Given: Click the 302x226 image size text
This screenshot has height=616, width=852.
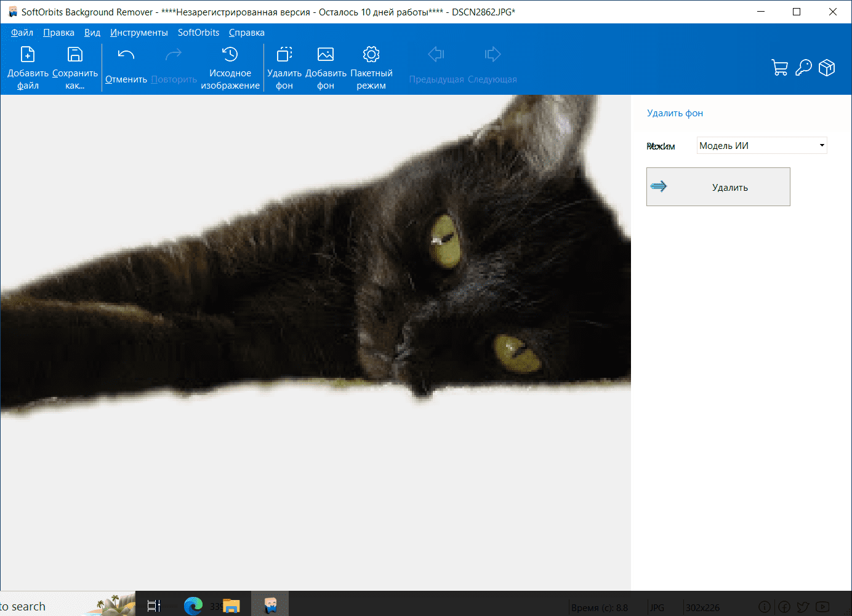Looking at the screenshot, I should coord(702,608).
